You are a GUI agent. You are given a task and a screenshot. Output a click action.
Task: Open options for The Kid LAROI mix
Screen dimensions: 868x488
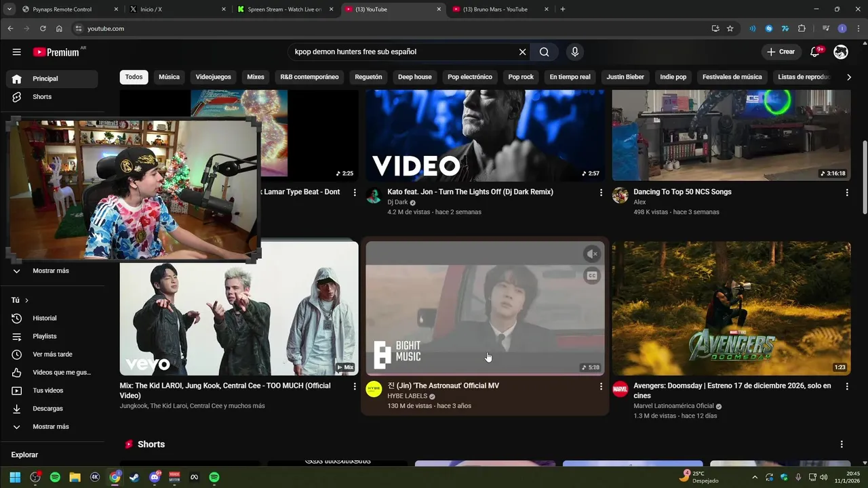click(355, 386)
